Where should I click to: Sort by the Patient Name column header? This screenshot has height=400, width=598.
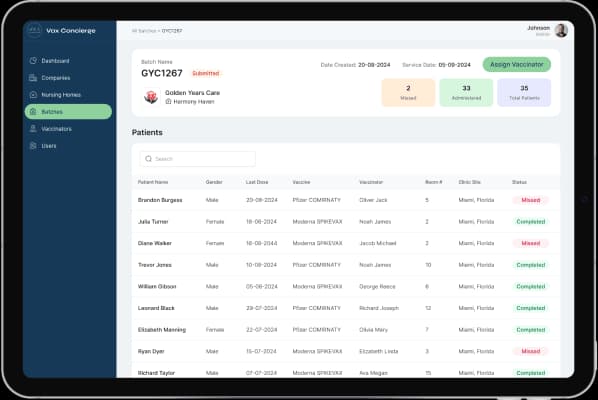coord(153,182)
